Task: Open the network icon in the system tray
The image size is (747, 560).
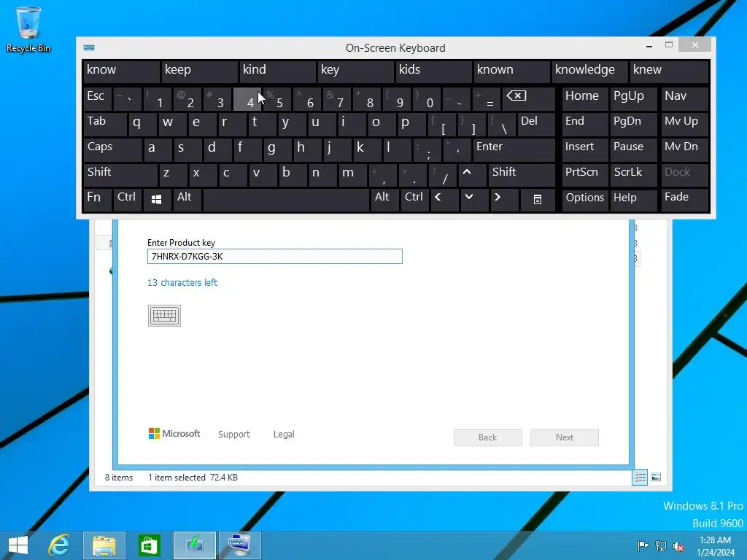Action: click(661, 545)
